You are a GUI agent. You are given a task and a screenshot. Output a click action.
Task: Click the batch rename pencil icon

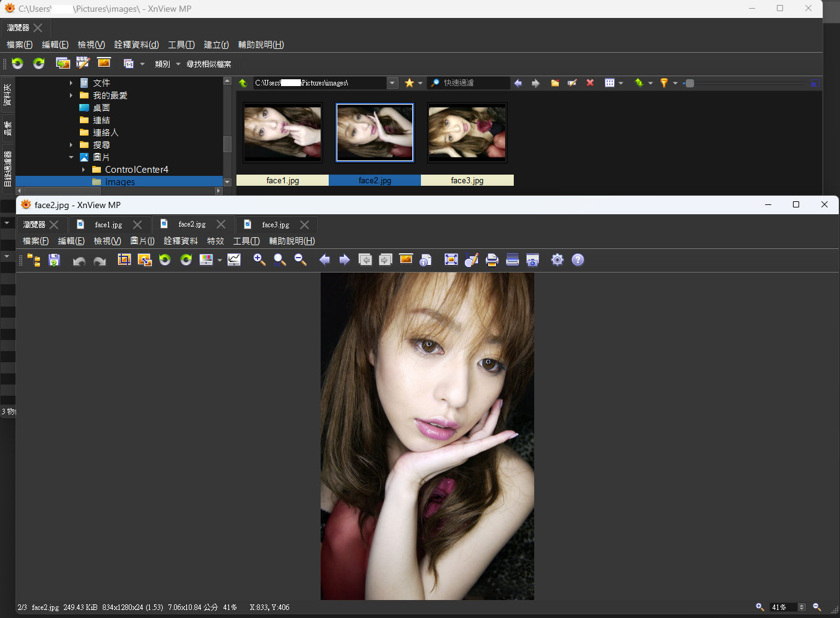[x=82, y=63]
